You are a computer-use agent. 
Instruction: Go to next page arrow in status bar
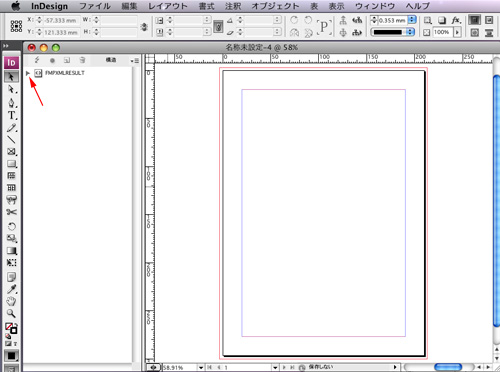[284, 367]
